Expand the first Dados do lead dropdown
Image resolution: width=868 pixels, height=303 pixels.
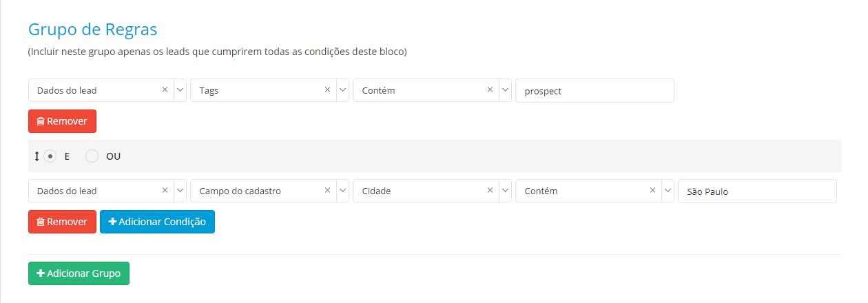pos(180,90)
